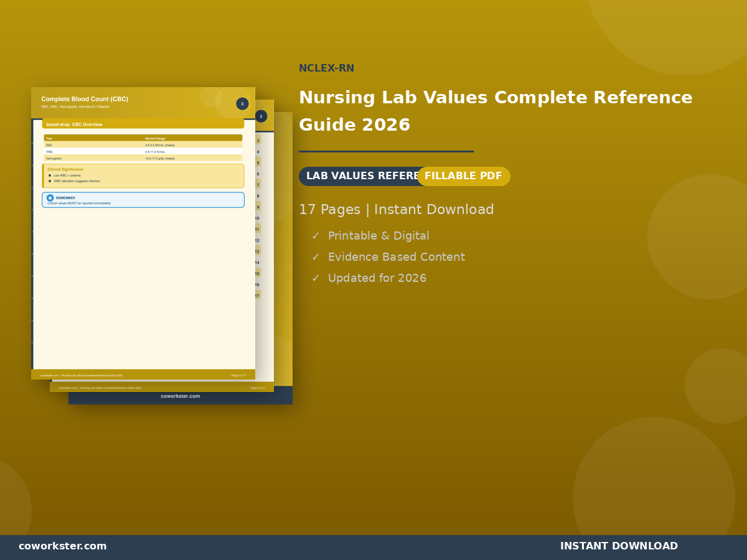Click the Printable & Digital checkmark

(x=316, y=236)
